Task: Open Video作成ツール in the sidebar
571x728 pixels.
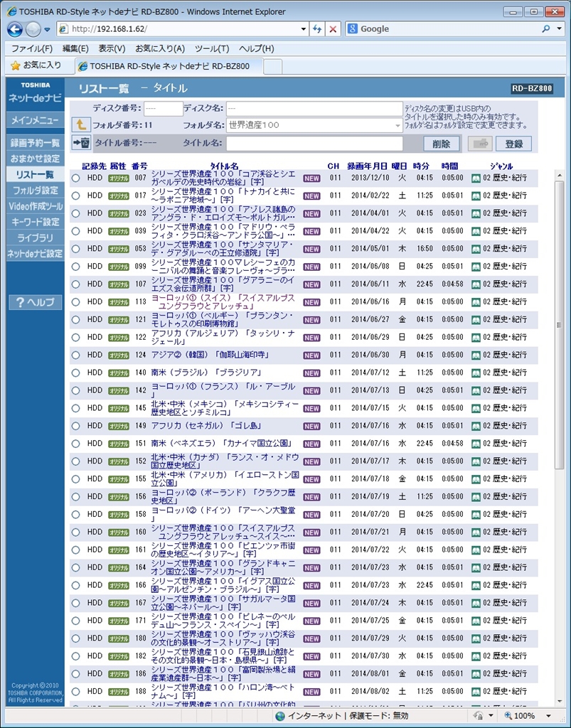Action: pos(36,206)
